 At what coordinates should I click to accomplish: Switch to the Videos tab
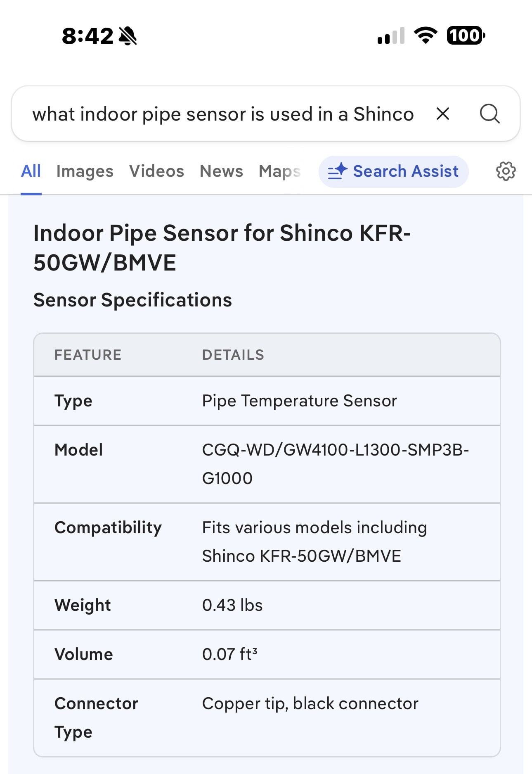156,171
